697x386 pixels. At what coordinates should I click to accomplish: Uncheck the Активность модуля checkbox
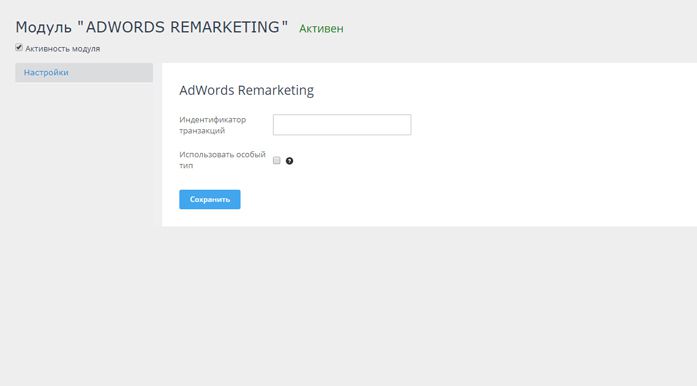(x=19, y=48)
